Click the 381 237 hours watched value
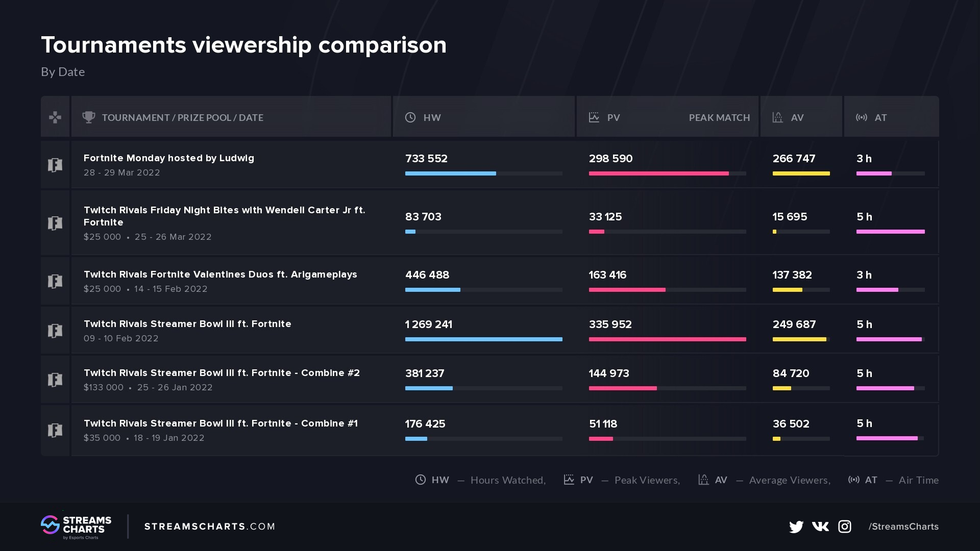The height and width of the screenshot is (551, 980). (x=425, y=373)
